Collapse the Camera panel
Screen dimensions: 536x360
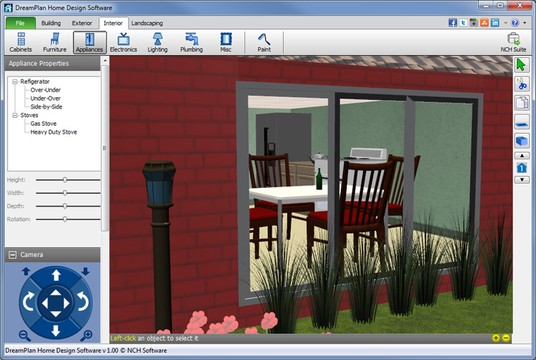point(12,255)
